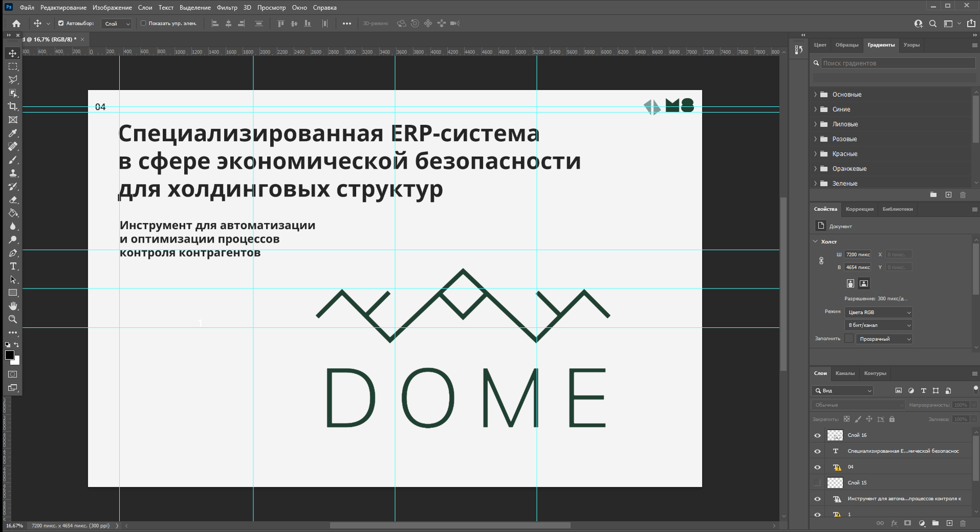Select the Paint Bucket tool
The width and height of the screenshot is (980, 532).
pos(13,213)
